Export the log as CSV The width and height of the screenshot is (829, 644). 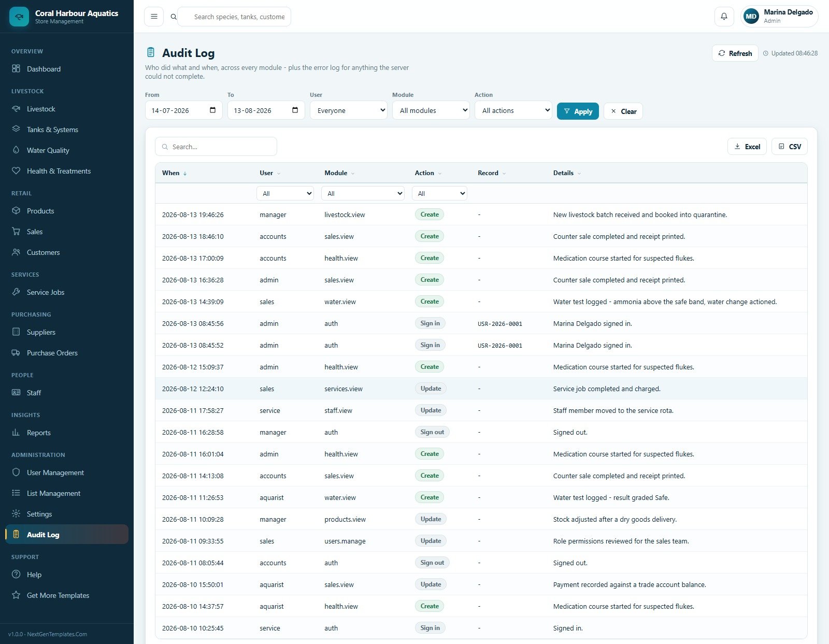click(790, 147)
